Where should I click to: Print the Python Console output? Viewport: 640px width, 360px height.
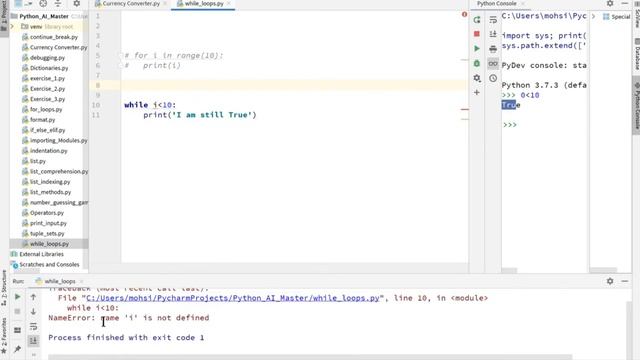pos(493,49)
